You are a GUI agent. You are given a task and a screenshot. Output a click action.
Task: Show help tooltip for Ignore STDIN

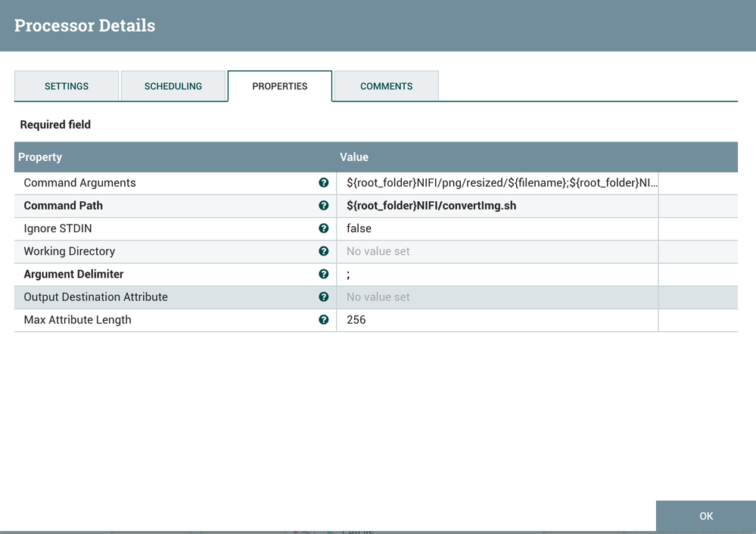[324, 228]
